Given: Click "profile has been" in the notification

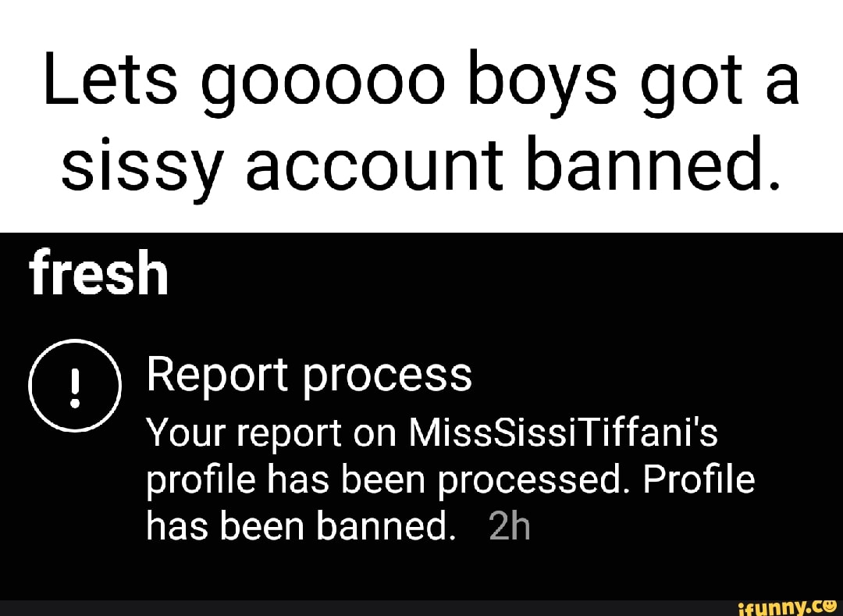Looking at the screenshot, I should click(x=287, y=481).
